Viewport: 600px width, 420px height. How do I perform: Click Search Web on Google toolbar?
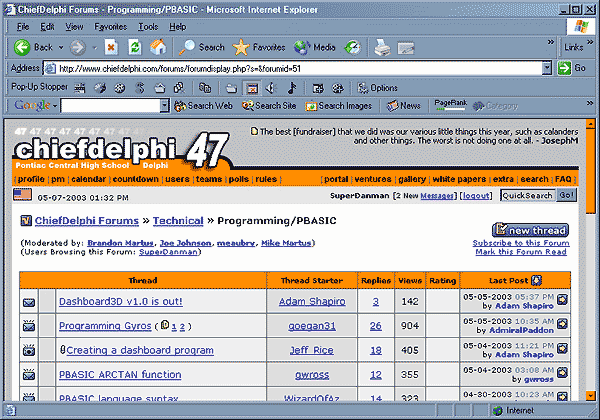click(x=203, y=106)
